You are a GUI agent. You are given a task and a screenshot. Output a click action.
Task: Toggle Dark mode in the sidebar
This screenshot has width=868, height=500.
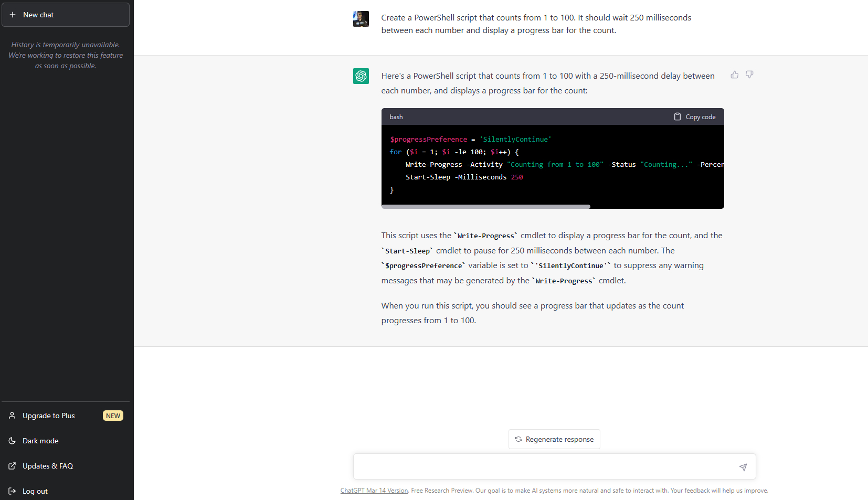[x=40, y=441]
